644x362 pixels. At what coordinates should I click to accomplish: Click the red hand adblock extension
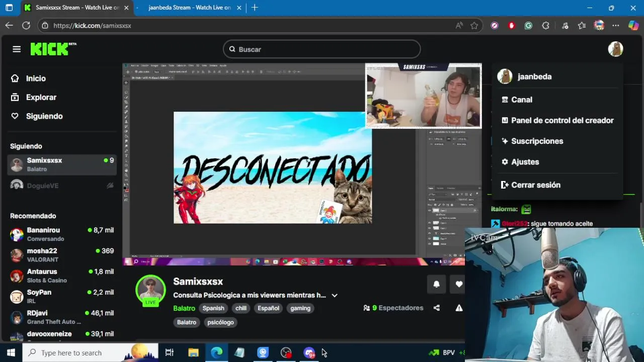point(512,25)
